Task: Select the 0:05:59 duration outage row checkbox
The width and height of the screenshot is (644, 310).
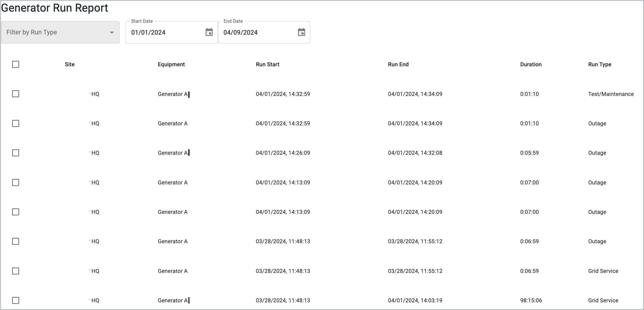Action: click(16, 153)
